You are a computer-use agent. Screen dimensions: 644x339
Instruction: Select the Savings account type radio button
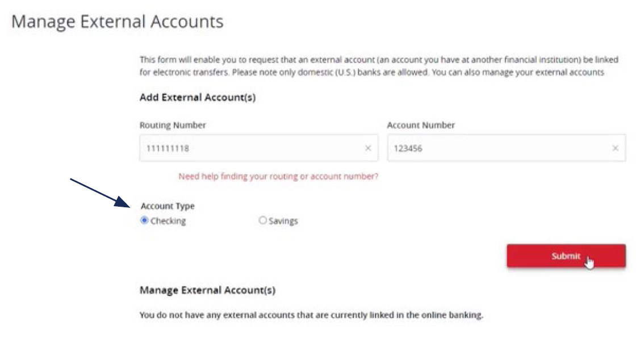pyautogui.click(x=262, y=220)
